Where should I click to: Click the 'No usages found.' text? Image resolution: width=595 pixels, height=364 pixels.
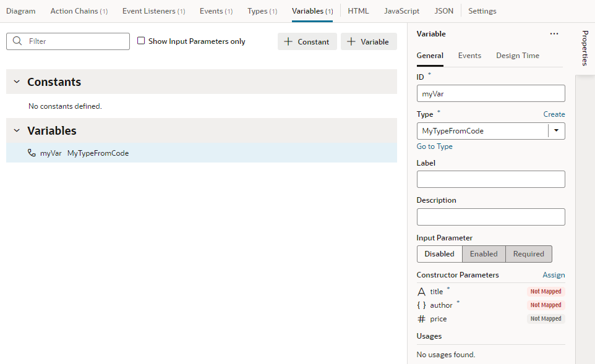click(x=445, y=355)
